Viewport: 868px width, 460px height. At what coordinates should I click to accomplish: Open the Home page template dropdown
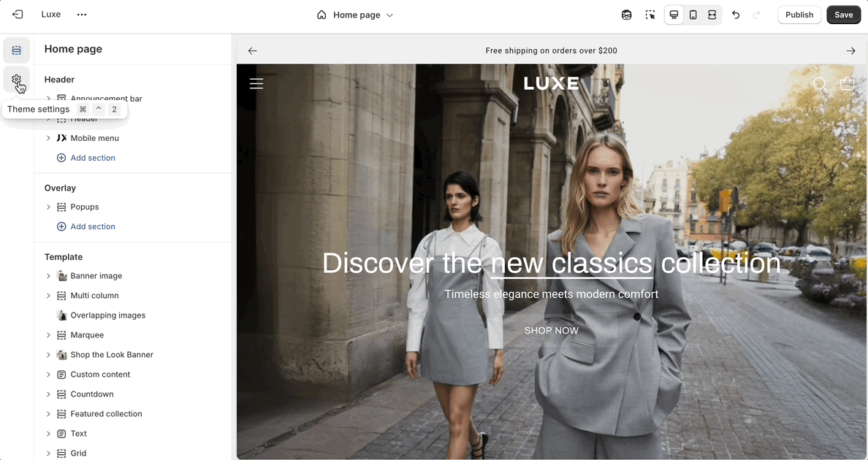[x=355, y=15]
